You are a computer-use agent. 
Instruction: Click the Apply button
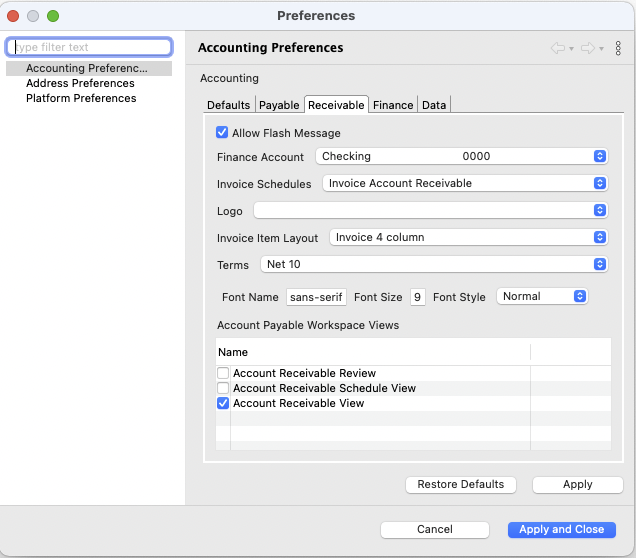coord(578,485)
